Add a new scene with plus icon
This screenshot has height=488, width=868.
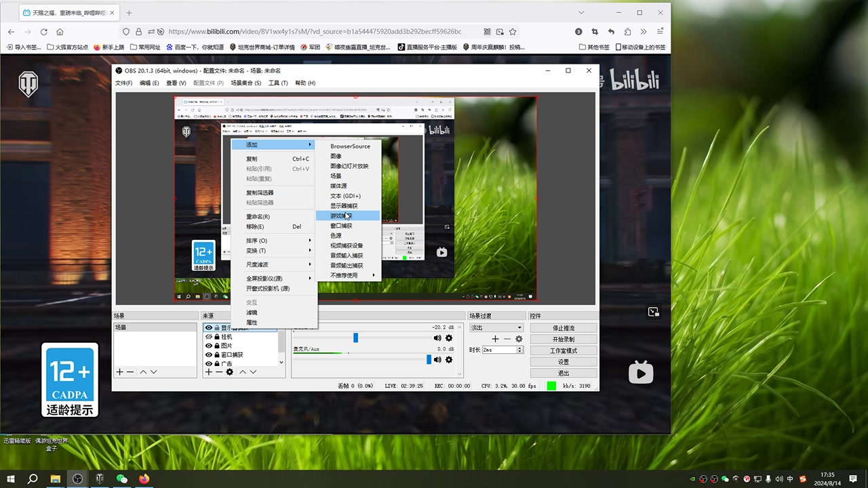119,372
